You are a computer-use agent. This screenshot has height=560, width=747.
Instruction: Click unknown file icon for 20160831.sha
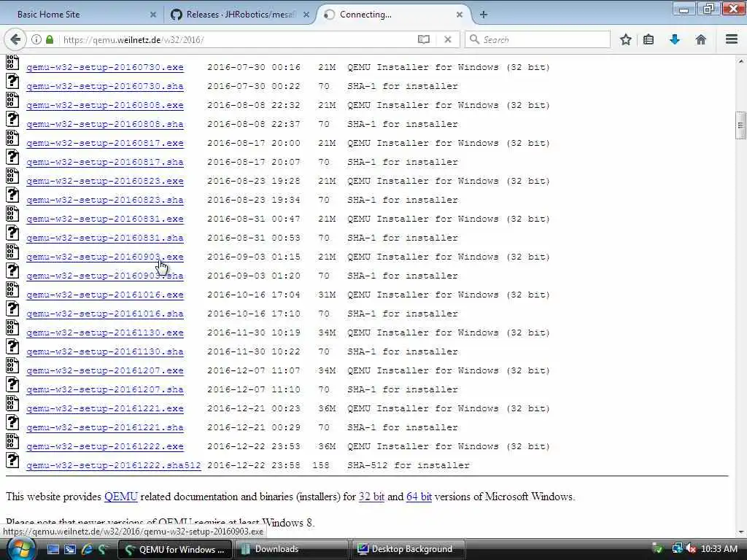[12, 233]
